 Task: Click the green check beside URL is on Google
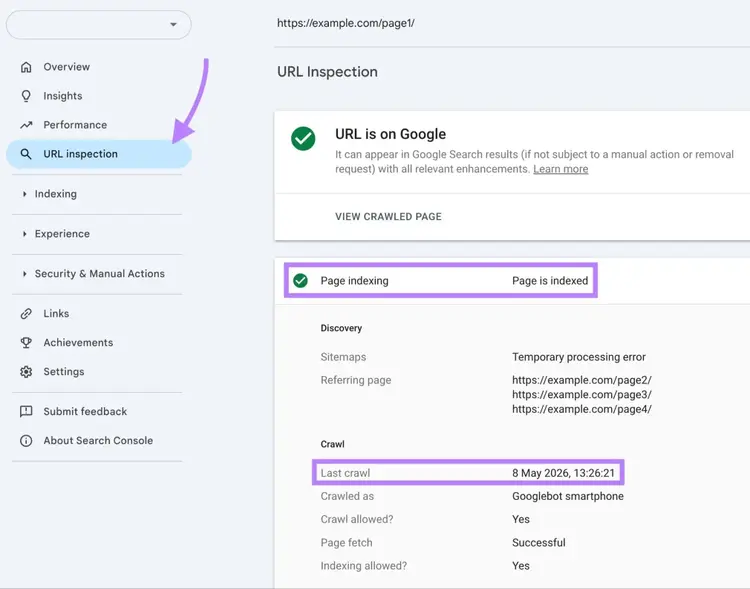point(303,139)
